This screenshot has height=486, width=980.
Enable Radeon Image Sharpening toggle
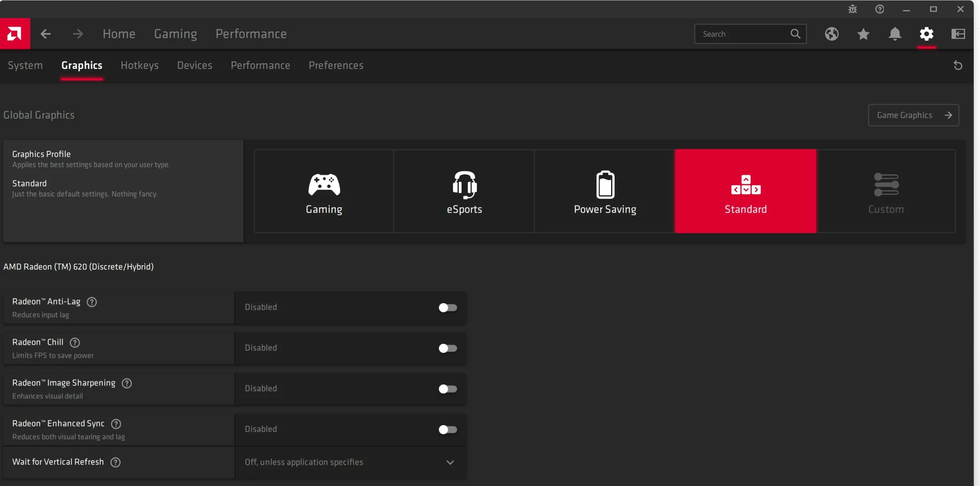pyautogui.click(x=448, y=389)
